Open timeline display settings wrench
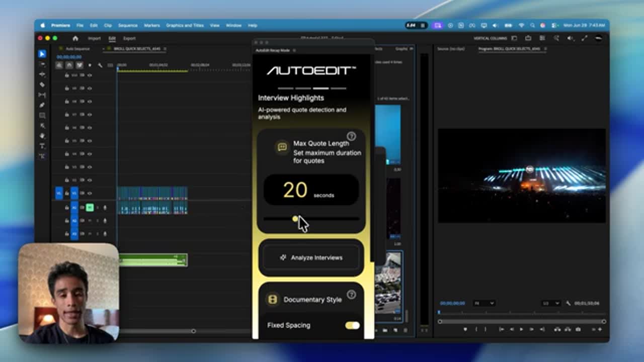 click(100, 65)
